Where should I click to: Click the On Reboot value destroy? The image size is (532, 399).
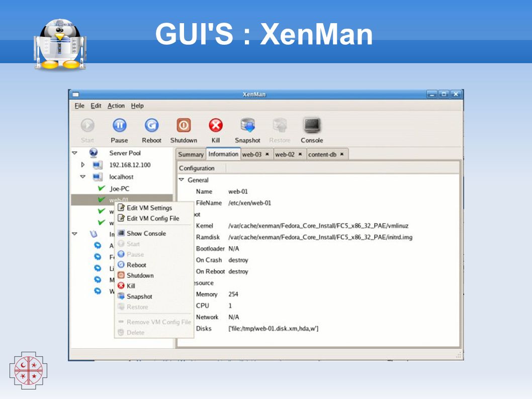coord(238,272)
